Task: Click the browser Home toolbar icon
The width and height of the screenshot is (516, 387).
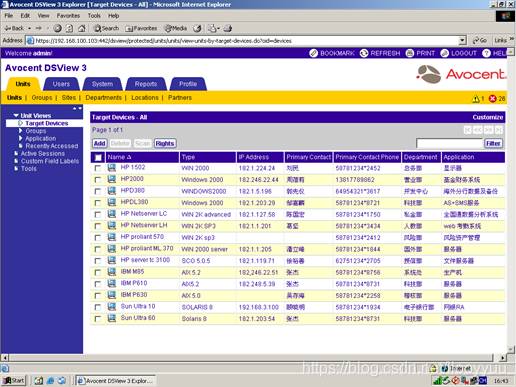Action: coord(82,28)
